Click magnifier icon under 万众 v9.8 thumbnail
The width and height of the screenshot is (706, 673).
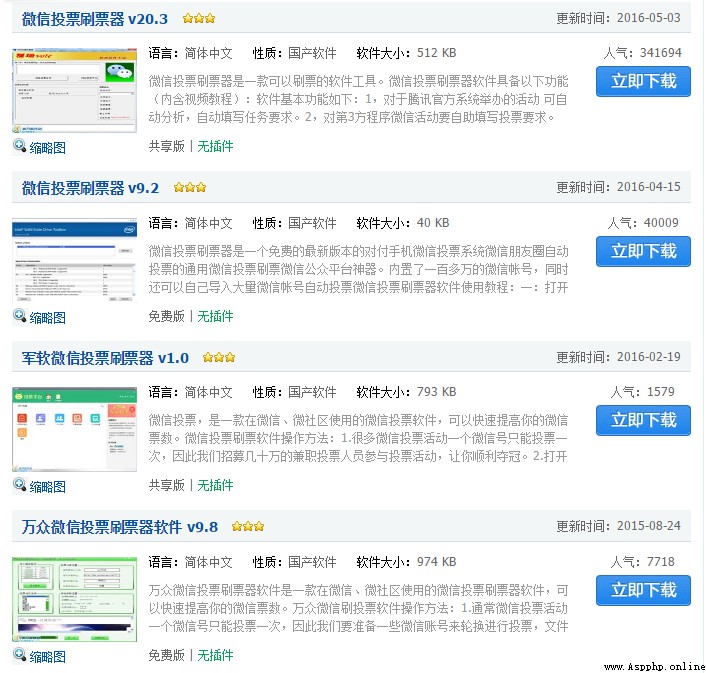point(19,655)
